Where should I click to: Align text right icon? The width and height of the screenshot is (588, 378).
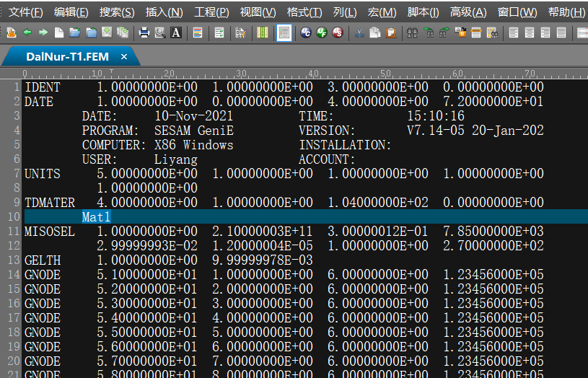tap(545, 33)
